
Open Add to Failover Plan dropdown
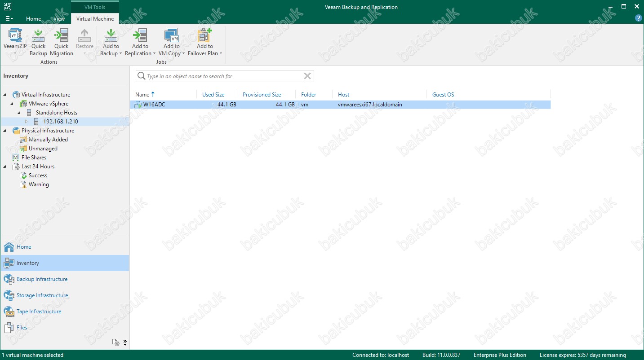pos(205,42)
